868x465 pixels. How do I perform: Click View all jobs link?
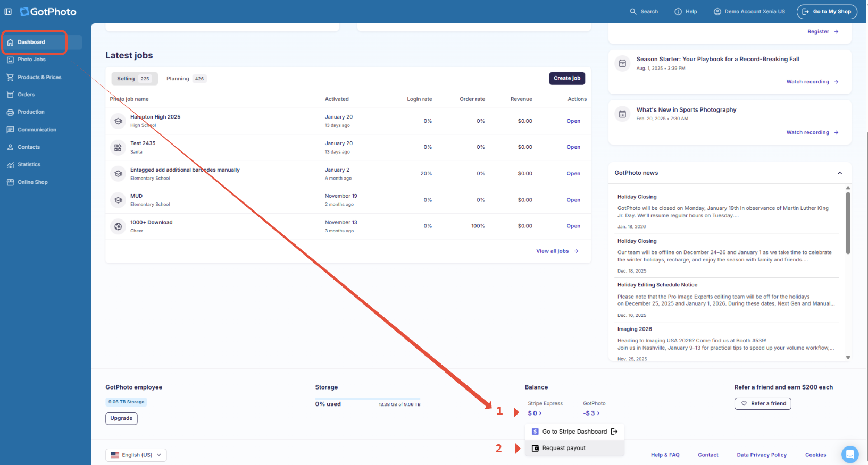click(557, 251)
